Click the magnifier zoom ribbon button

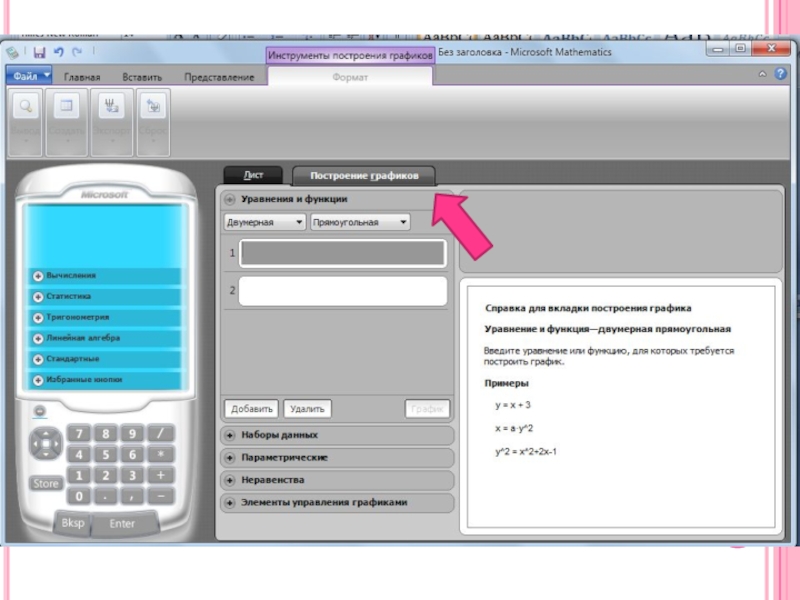pyautogui.click(x=25, y=122)
